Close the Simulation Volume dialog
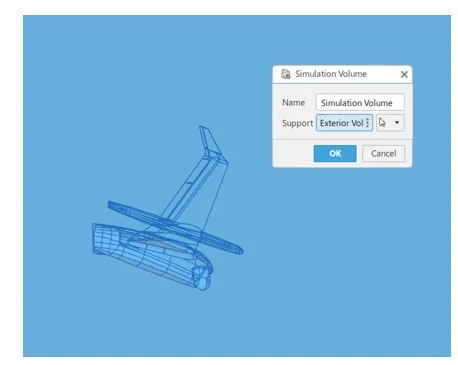Image resolution: width=458 pixels, height=365 pixels. tap(404, 74)
